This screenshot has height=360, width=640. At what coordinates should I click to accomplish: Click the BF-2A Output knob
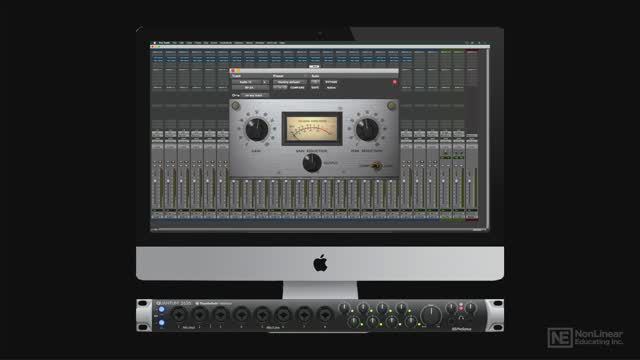312,163
